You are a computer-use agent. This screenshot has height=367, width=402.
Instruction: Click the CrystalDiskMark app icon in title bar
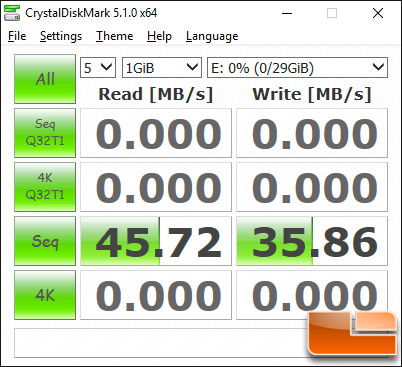pyautogui.click(x=12, y=13)
